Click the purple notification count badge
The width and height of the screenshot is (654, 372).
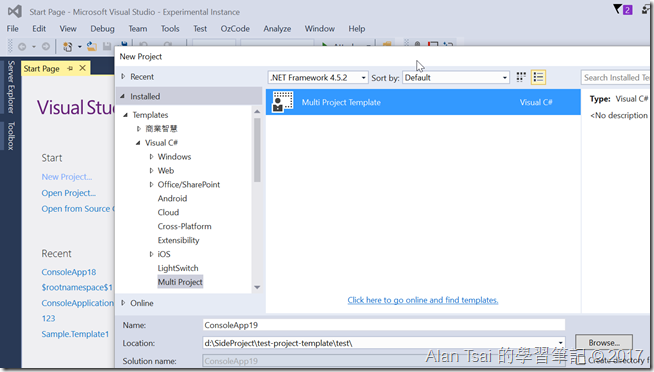click(x=627, y=10)
